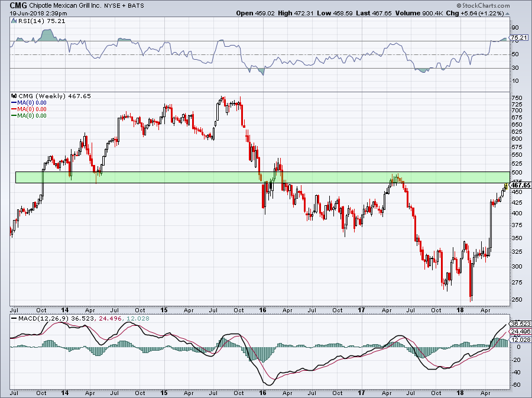Click the 50 level on the RSI axis
Screen dimensions: 532x398
(x=515, y=54)
